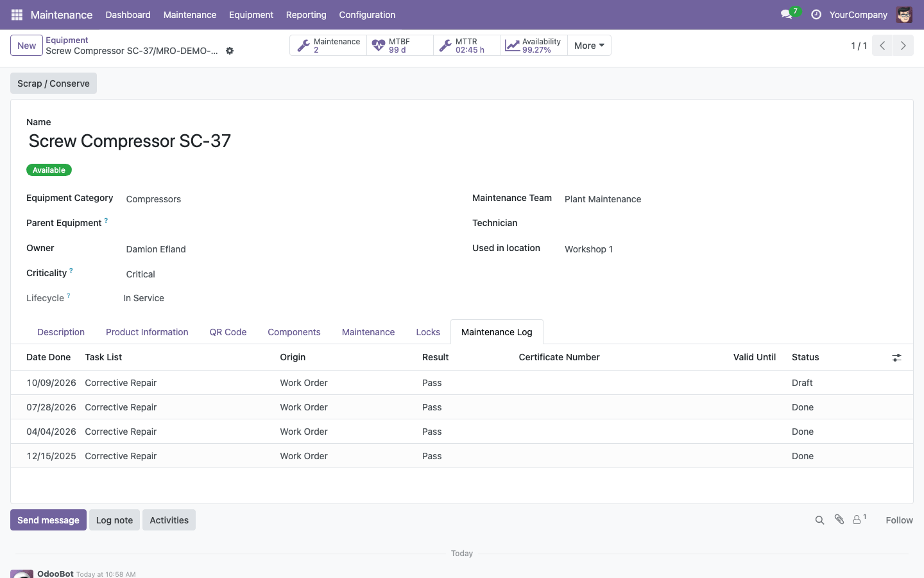The width and height of the screenshot is (924, 578).
Task: Attach files with the paperclip icon
Action: [x=839, y=520]
